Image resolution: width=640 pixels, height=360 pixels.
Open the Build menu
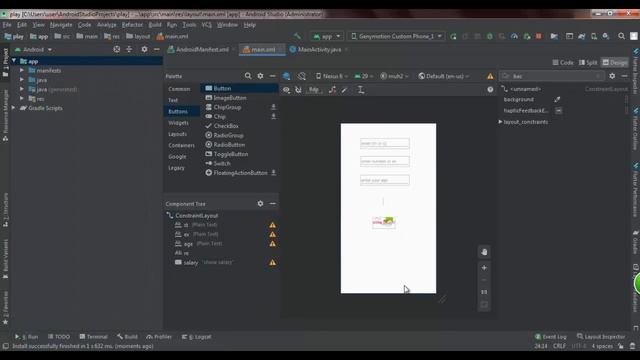(x=155, y=24)
